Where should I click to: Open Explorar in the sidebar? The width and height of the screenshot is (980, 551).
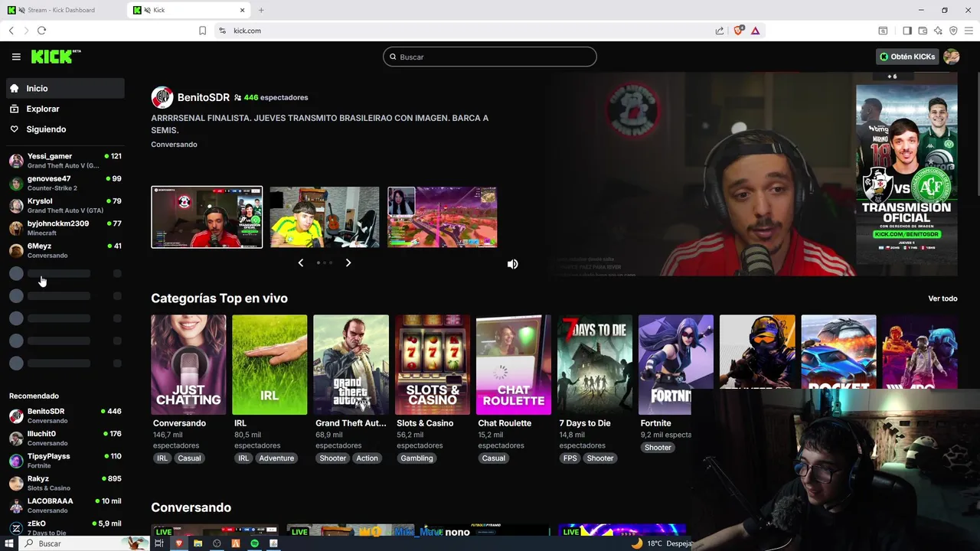(x=65, y=109)
